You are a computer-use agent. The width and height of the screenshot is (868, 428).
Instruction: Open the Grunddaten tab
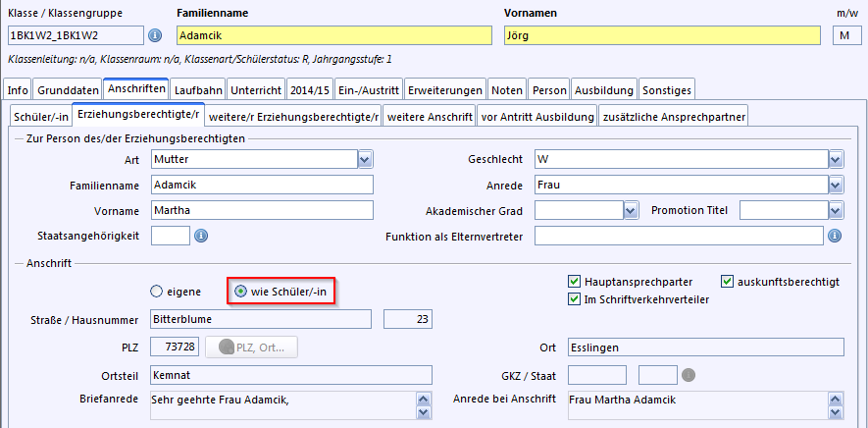tap(68, 90)
